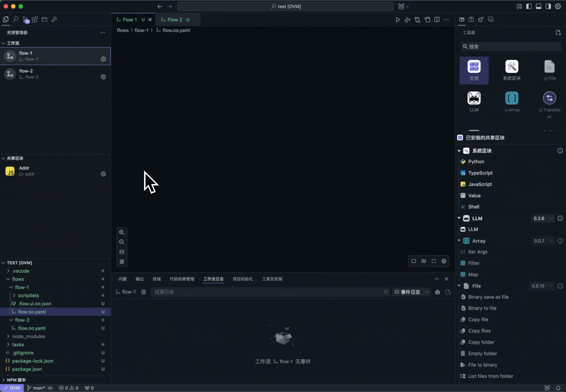
Task: Click the zoom in canvas icon
Action: tap(122, 232)
